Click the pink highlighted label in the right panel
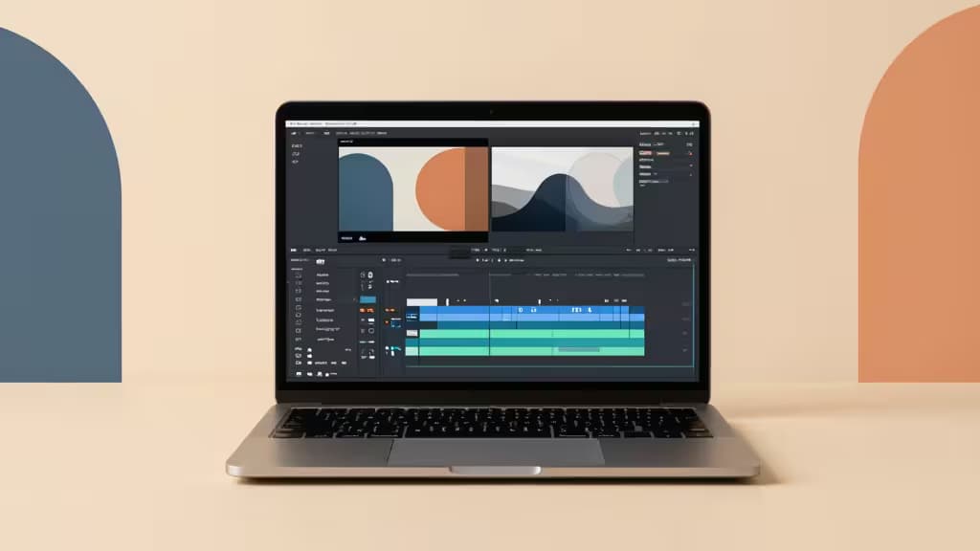Screen dimensions: 980x551 646,153
